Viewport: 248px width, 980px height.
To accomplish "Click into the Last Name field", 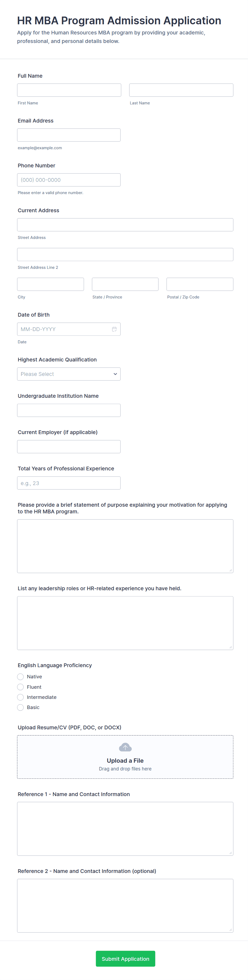I will (181, 90).
